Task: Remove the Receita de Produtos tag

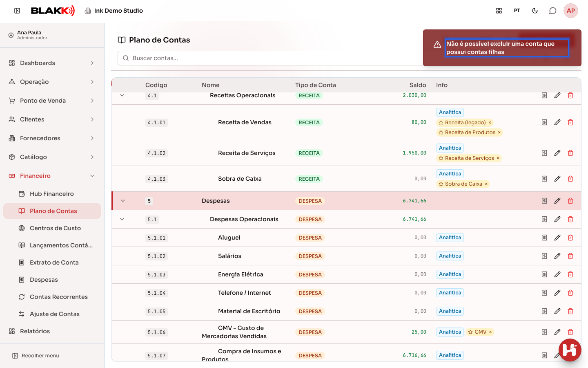Action: click(x=499, y=132)
